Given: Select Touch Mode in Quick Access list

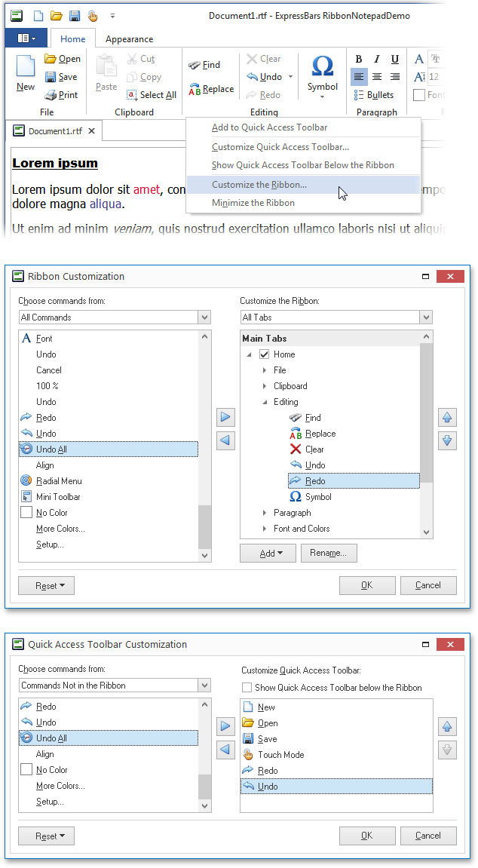Looking at the screenshot, I should point(336,755).
